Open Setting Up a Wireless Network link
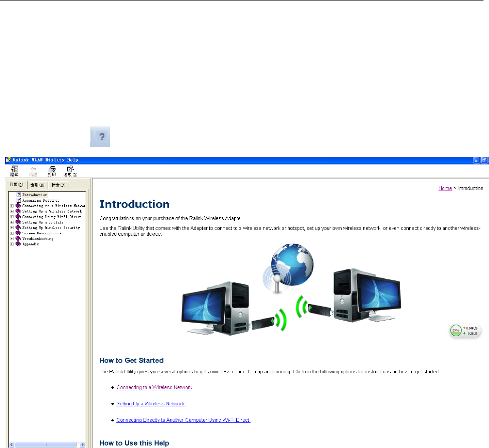Screen dimensions: 489x448 [x=151, y=404]
